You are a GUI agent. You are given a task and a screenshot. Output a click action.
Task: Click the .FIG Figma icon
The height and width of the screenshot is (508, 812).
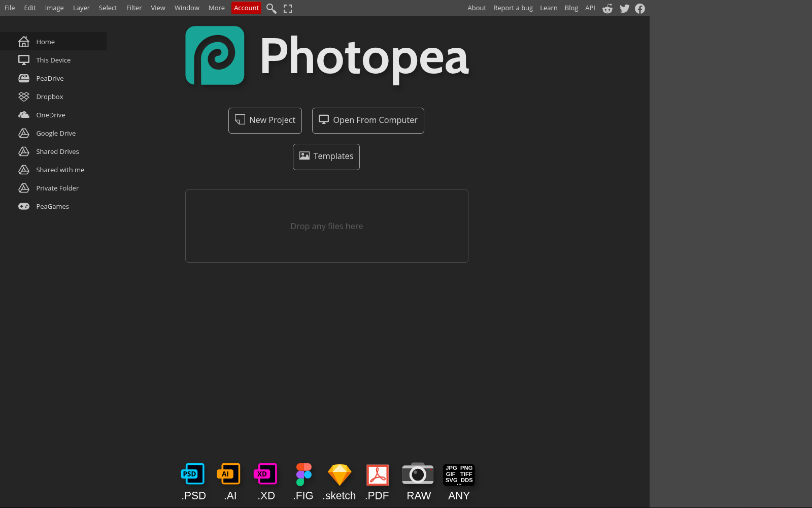coord(303,474)
